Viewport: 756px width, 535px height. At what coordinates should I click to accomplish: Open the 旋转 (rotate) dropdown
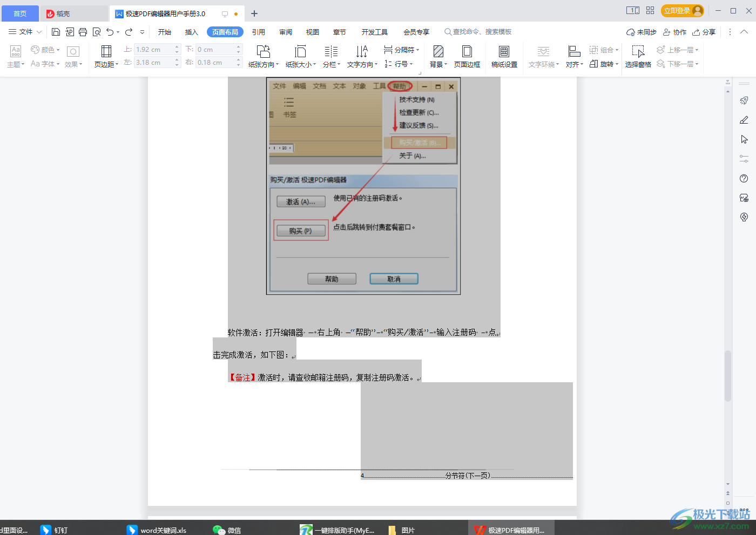[x=604, y=64]
